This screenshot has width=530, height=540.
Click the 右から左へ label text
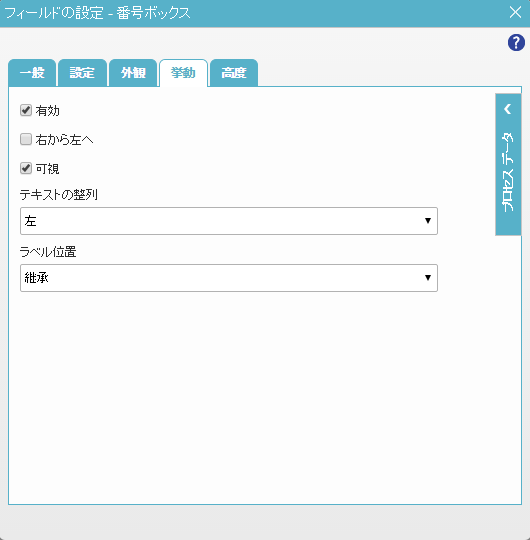click(x=64, y=140)
